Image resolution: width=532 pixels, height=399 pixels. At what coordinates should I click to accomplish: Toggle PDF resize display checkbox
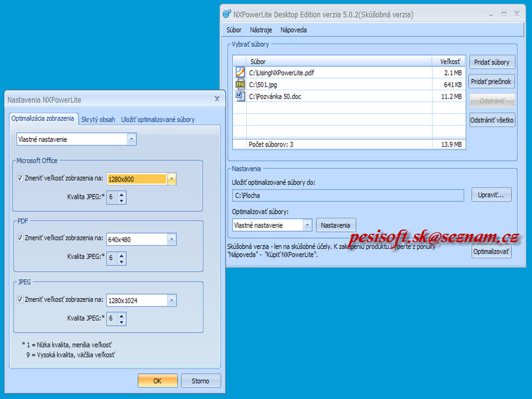pos(20,238)
